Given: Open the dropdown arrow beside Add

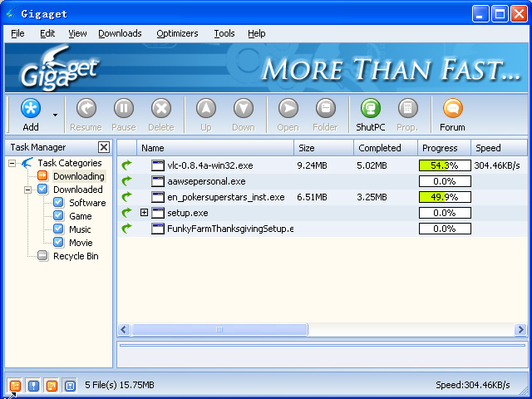Looking at the screenshot, I should [56, 115].
